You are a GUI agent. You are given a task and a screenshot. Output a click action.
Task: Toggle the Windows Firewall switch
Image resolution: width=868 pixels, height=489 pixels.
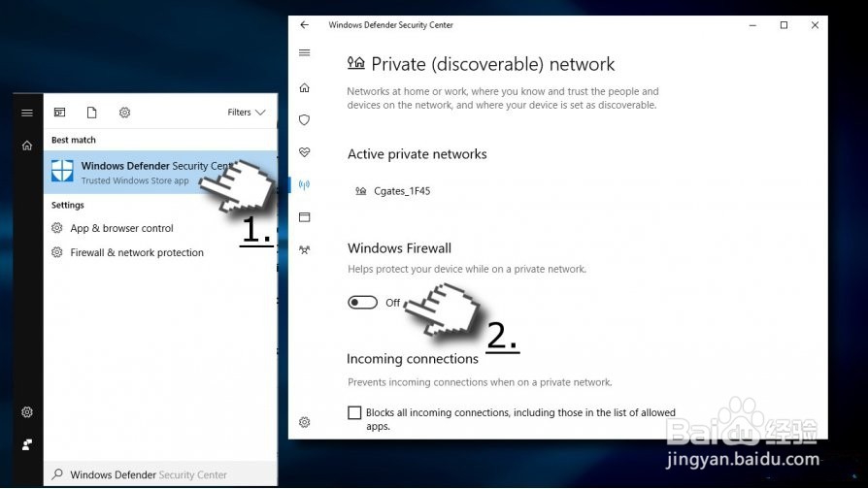pyautogui.click(x=362, y=303)
